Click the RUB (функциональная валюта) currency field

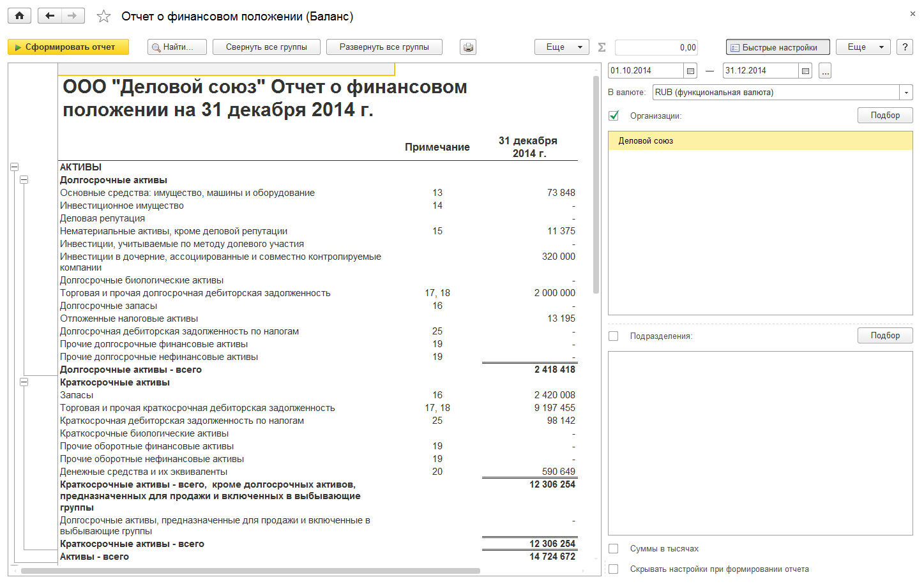pos(776,93)
